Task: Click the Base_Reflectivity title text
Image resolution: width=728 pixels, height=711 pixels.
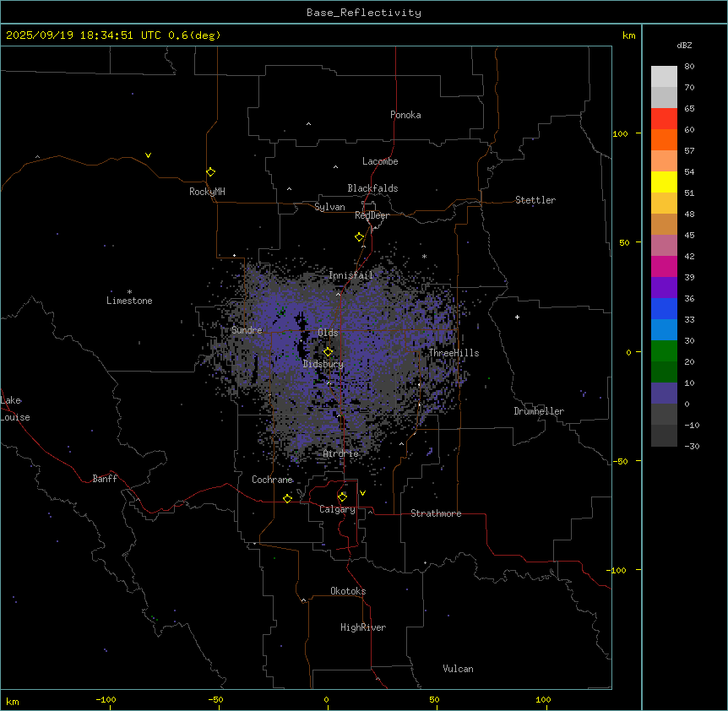Action: coord(363,13)
